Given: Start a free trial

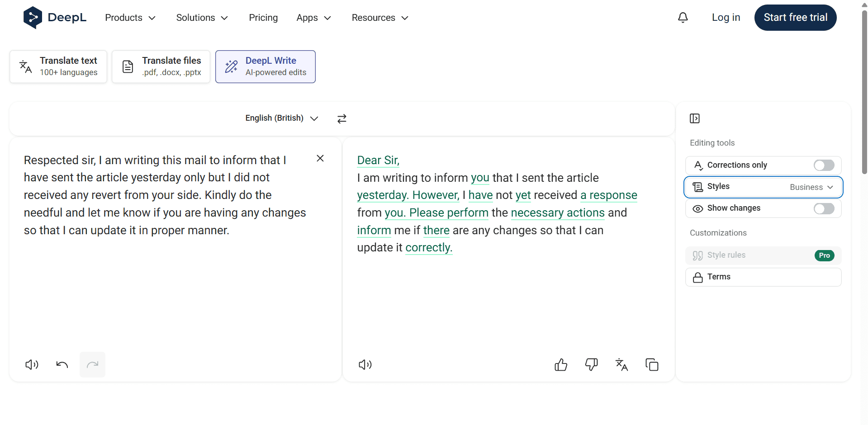Looking at the screenshot, I should coord(795,17).
